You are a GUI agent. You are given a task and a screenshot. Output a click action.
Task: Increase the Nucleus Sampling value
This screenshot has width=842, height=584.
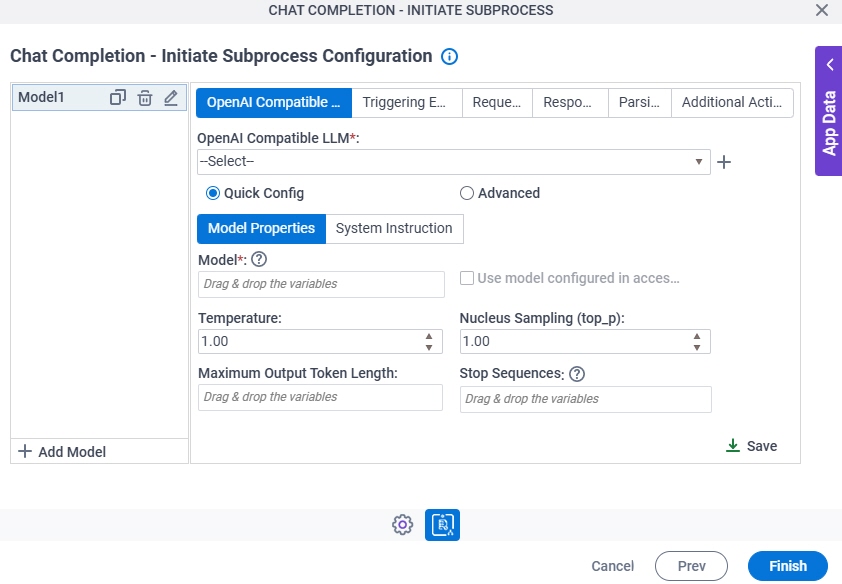coord(696,337)
